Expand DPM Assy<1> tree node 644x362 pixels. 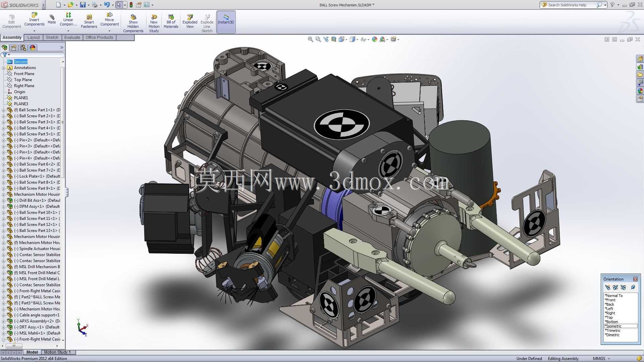3,206
